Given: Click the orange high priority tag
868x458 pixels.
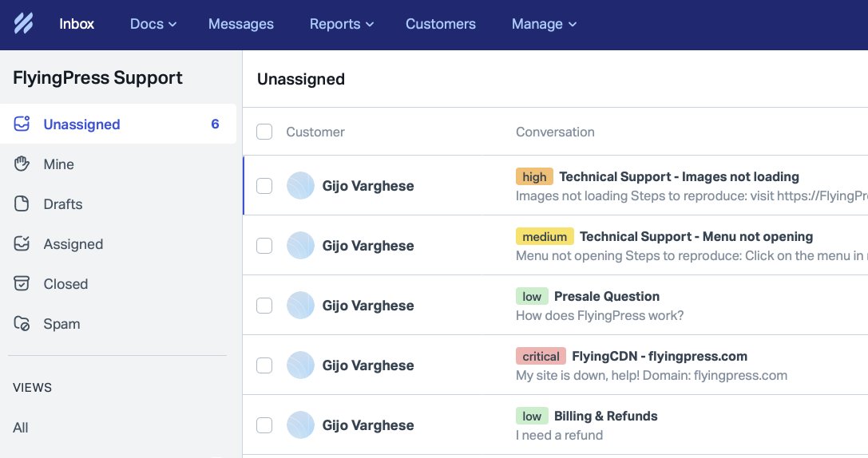Looking at the screenshot, I should pyautogui.click(x=534, y=176).
